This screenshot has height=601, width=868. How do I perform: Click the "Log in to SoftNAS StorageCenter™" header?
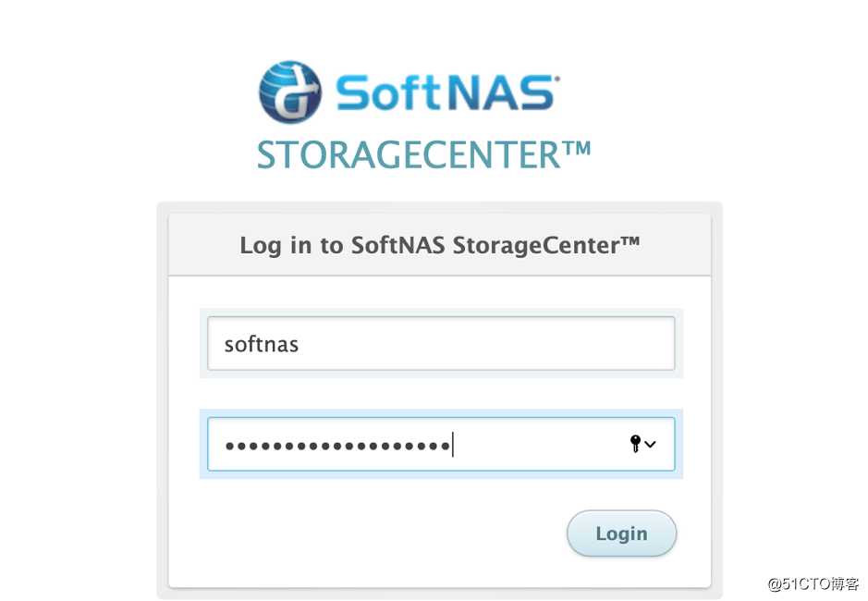pos(440,245)
